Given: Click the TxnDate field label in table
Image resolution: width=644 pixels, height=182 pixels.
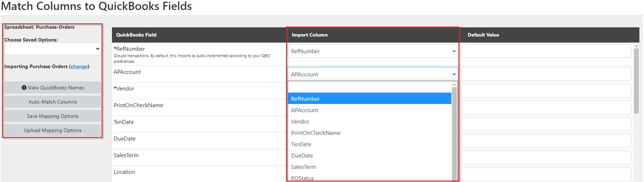Looking at the screenshot, I should coord(124,122).
